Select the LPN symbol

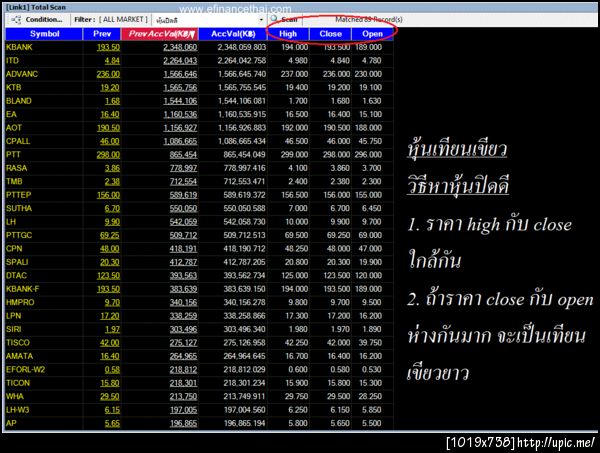[14, 316]
